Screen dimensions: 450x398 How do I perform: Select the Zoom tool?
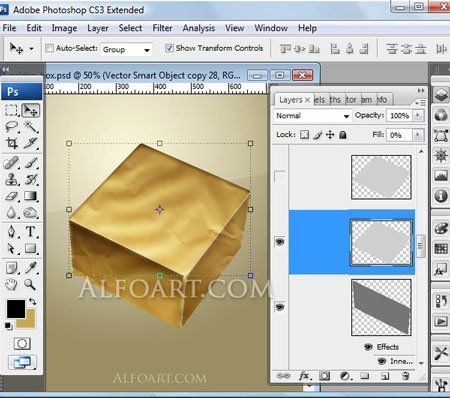[x=30, y=285]
